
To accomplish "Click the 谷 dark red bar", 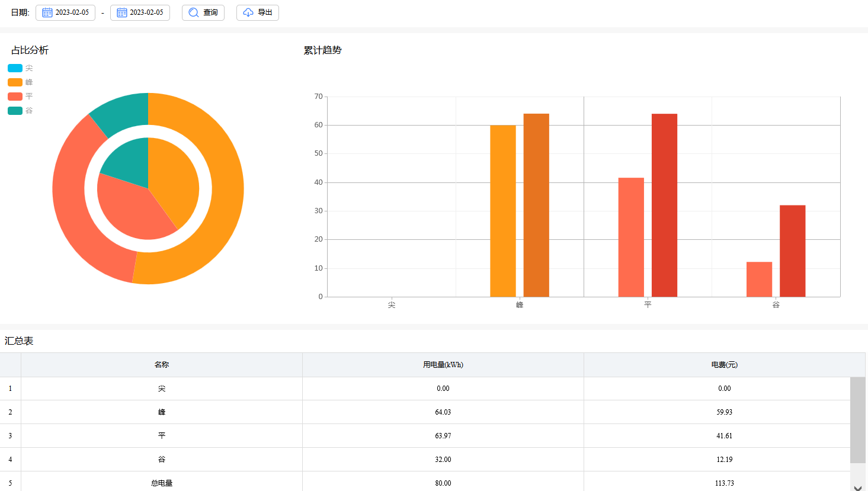I will [x=792, y=251].
